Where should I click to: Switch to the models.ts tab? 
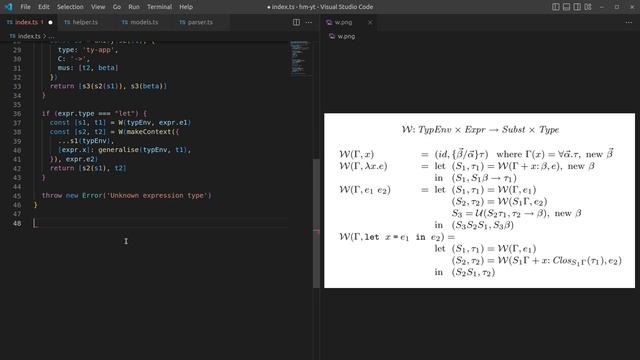(144, 22)
